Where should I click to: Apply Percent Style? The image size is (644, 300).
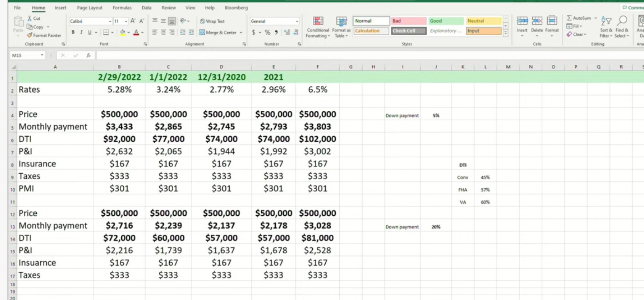click(x=268, y=32)
